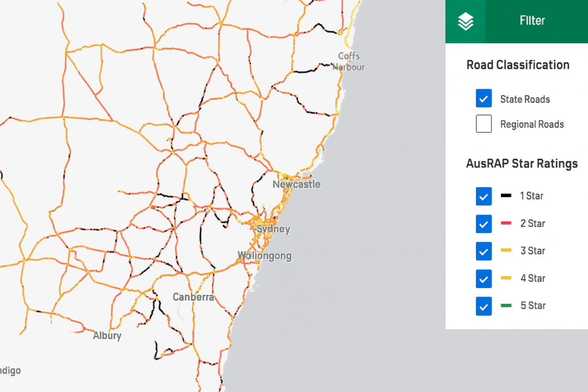
Task: Click the black 1 Star legend line
Action: pyautogui.click(x=507, y=195)
